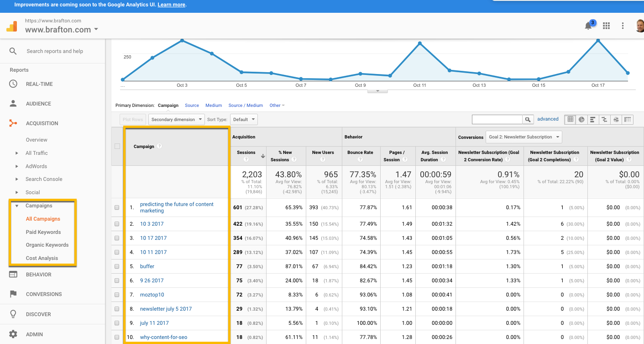Viewport: 644px width, 344px height.
Task: Select Source / Medium primary dimension
Action: (246, 106)
